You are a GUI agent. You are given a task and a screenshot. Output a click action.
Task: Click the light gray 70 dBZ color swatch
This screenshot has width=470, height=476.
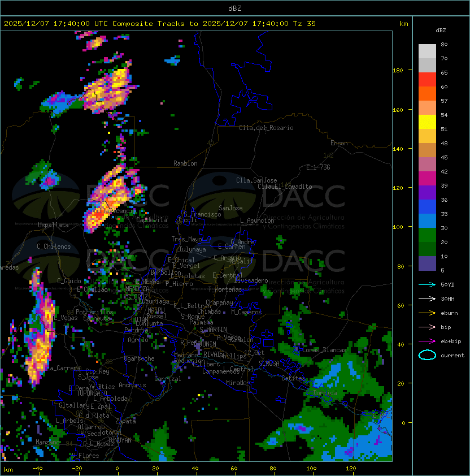tap(427, 51)
